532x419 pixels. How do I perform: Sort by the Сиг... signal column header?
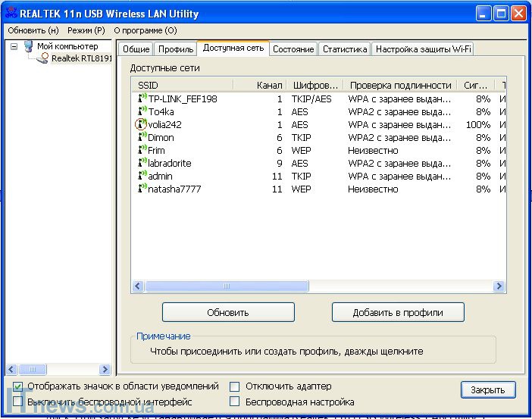tap(475, 85)
